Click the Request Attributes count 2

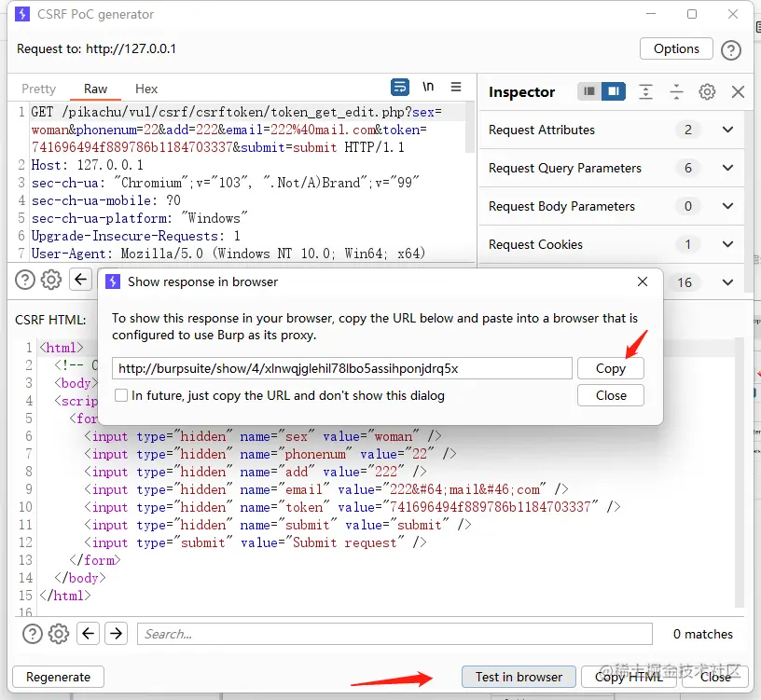point(687,130)
